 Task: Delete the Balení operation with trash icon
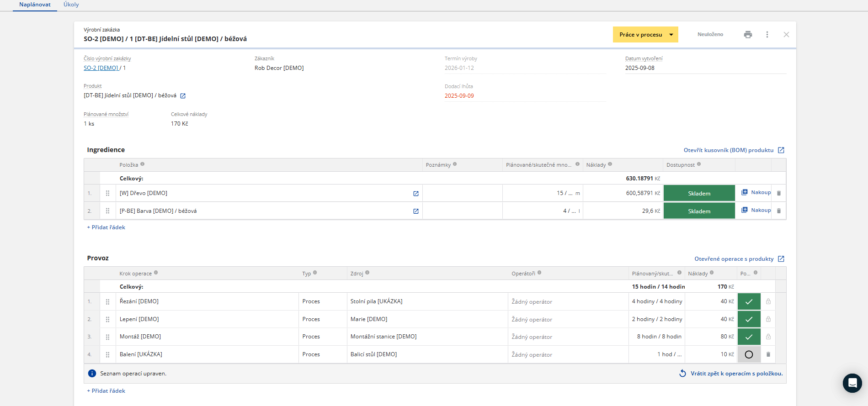768,354
